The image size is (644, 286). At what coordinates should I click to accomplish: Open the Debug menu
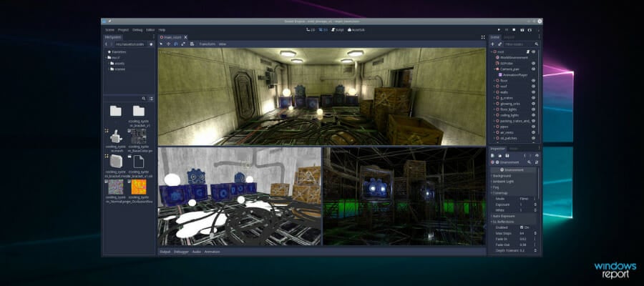[x=137, y=30]
